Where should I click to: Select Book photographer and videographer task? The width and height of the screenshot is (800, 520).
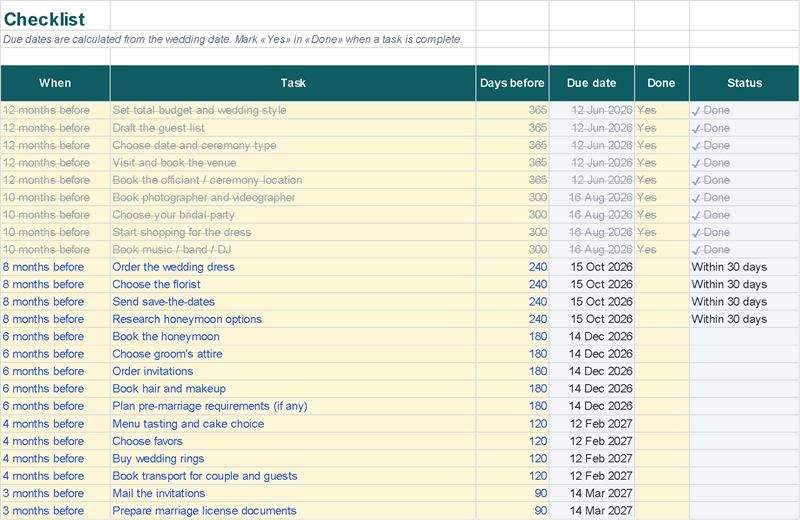pos(293,197)
